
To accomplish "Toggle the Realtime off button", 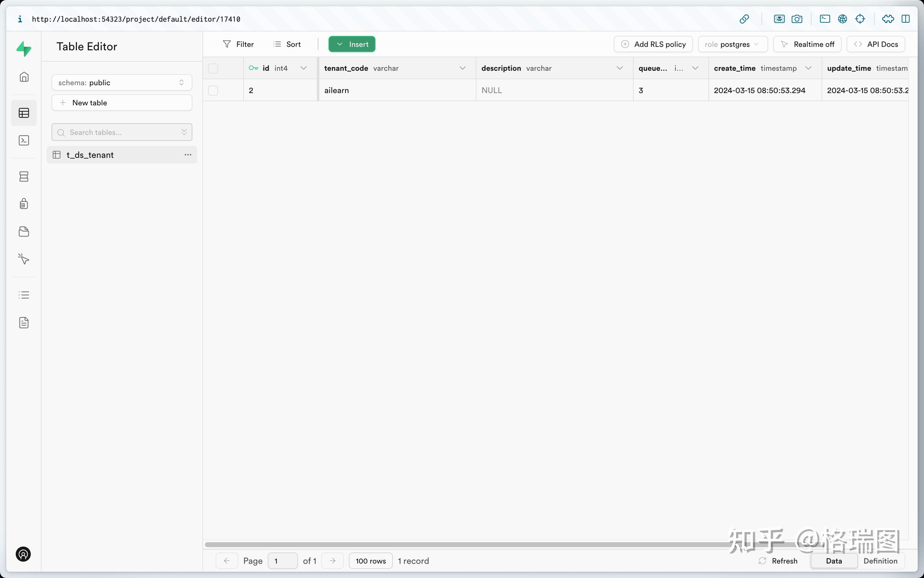I will pyautogui.click(x=807, y=44).
